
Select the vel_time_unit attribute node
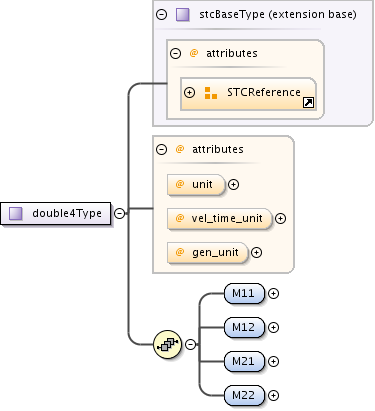pos(220,218)
